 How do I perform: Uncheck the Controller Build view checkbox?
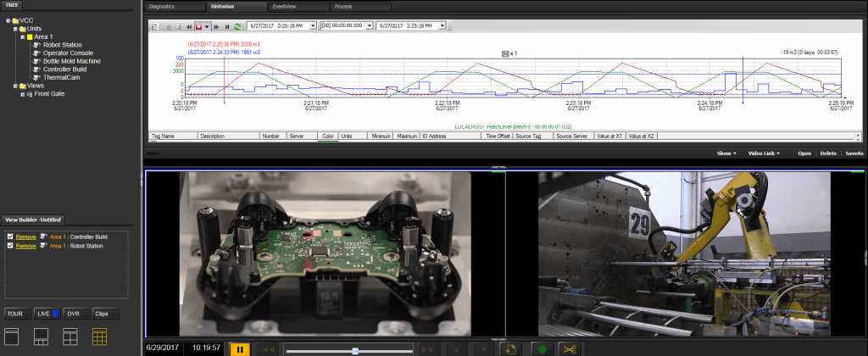[9, 236]
